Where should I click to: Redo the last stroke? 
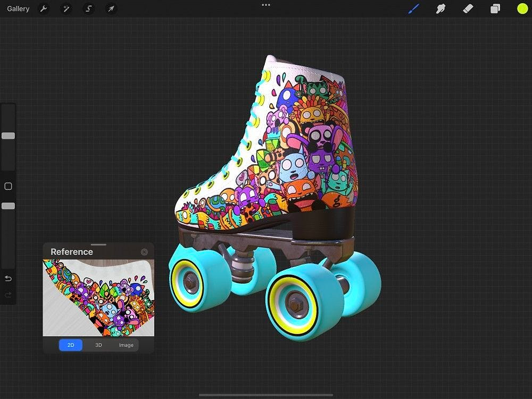(x=8, y=295)
